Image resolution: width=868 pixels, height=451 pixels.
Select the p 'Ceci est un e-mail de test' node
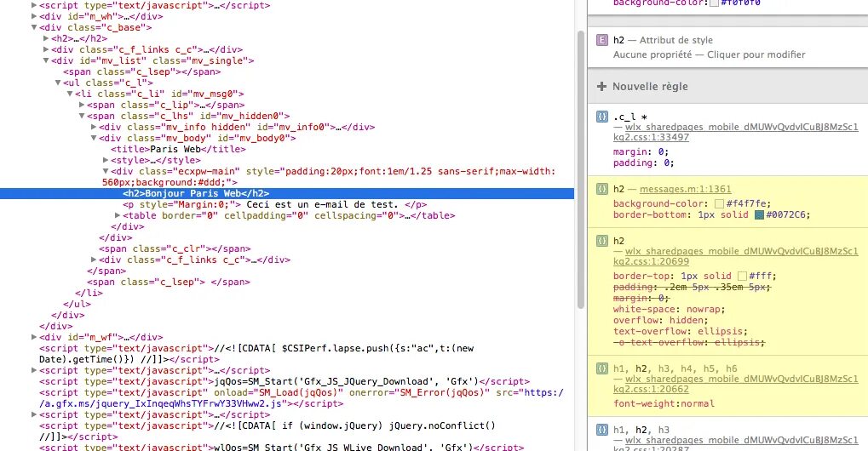[274, 204]
